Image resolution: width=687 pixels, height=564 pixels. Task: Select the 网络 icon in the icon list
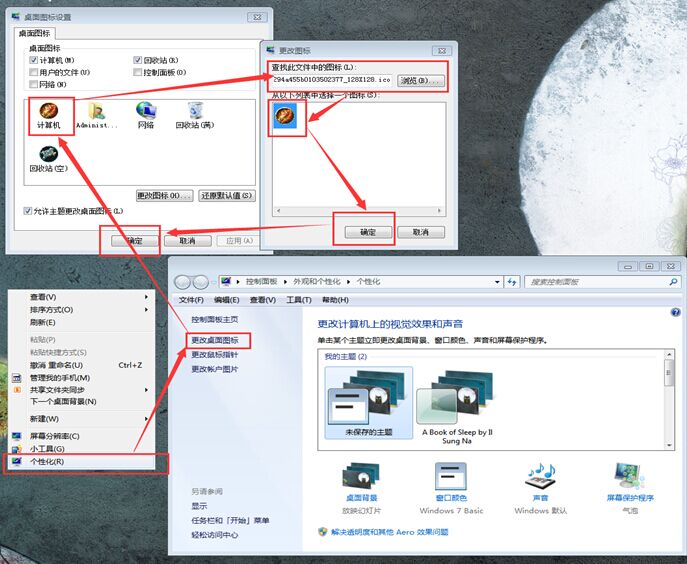[146, 116]
